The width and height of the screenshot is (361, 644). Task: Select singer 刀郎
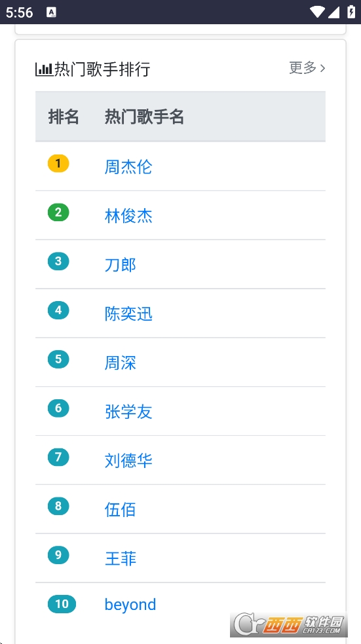point(120,265)
